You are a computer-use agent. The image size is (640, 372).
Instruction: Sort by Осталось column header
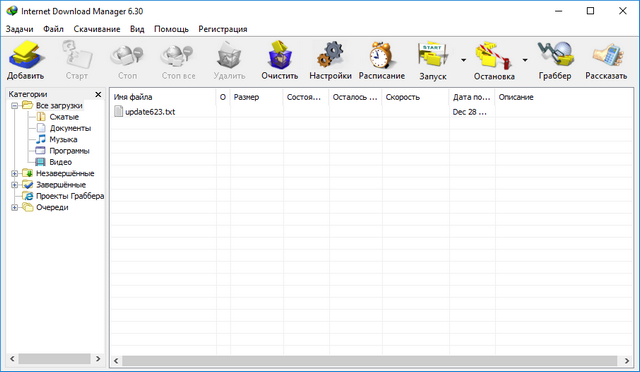pyautogui.click(x=355, y=97)
